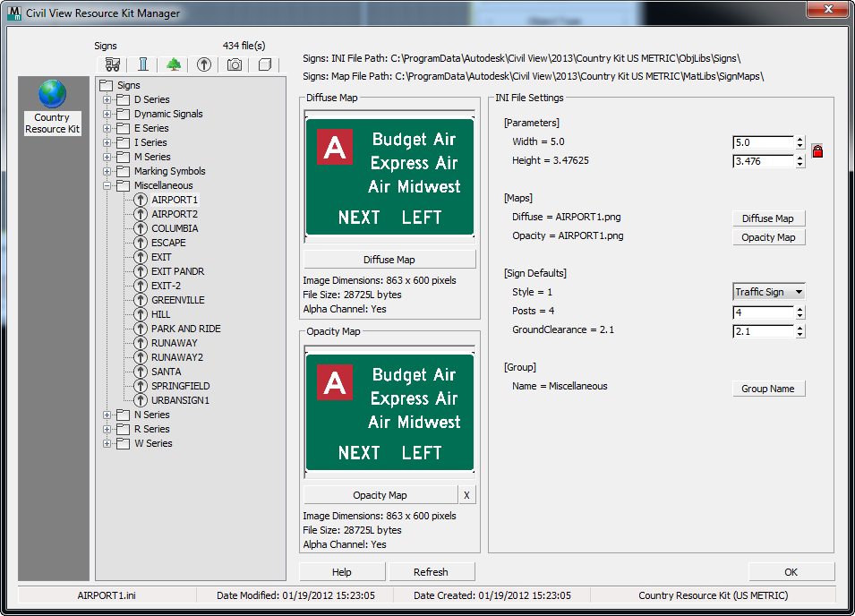
Task: Click the AIRPORT1 sign icon in tree
Action: (141, 200)
